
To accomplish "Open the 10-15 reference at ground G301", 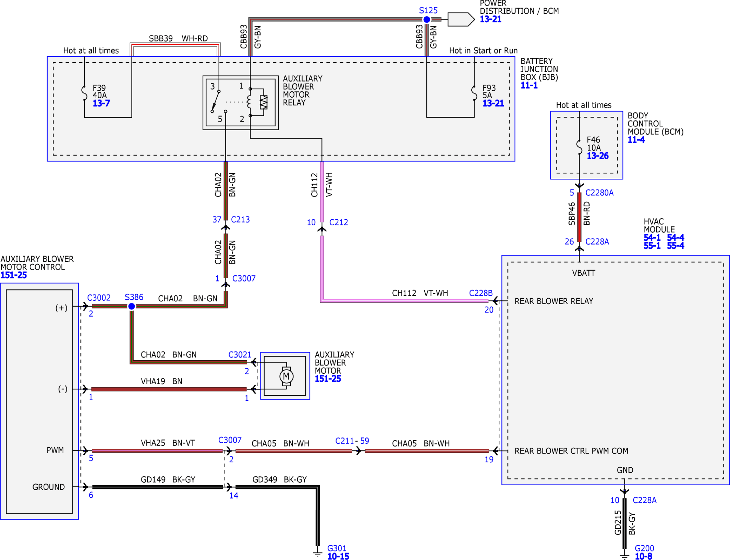I will [338, 556].
